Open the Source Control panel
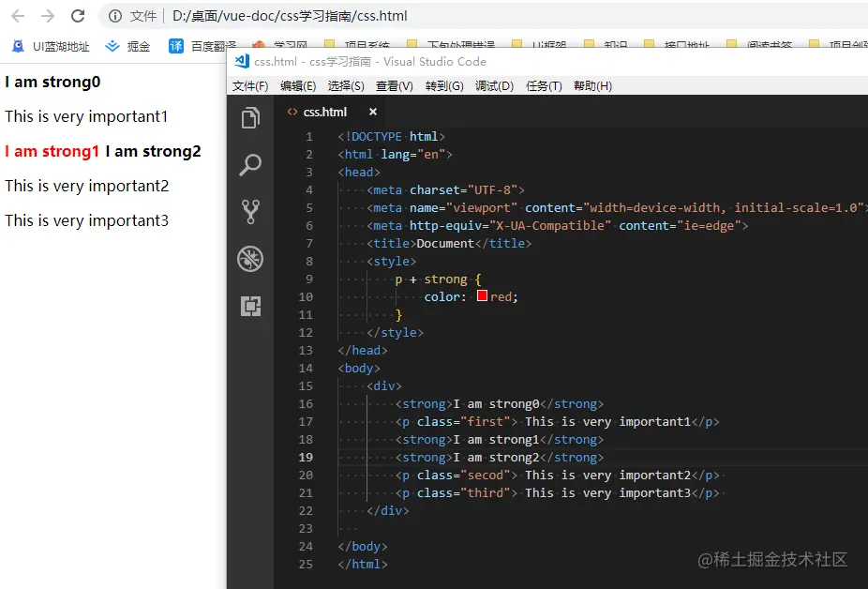This screenshot has width=868, height=589. 250,212
